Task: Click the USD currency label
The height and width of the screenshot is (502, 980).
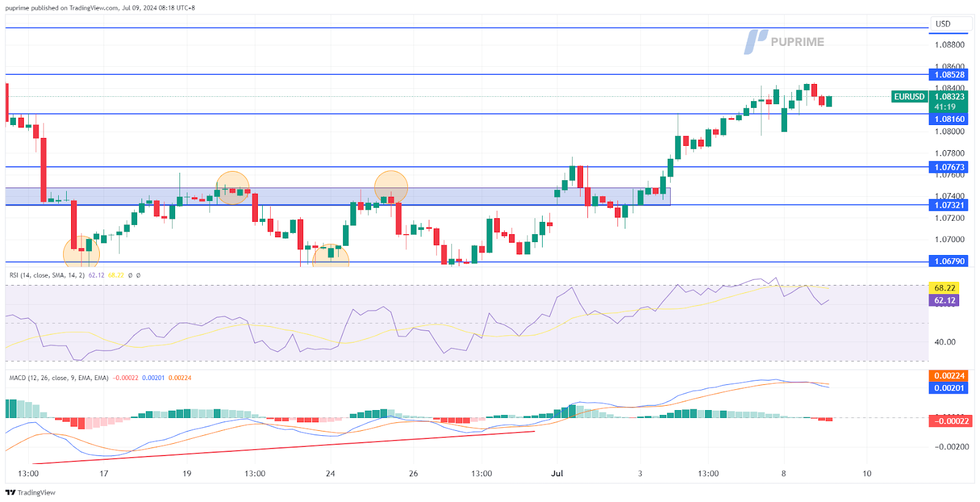Action: [x=943, y=24]
